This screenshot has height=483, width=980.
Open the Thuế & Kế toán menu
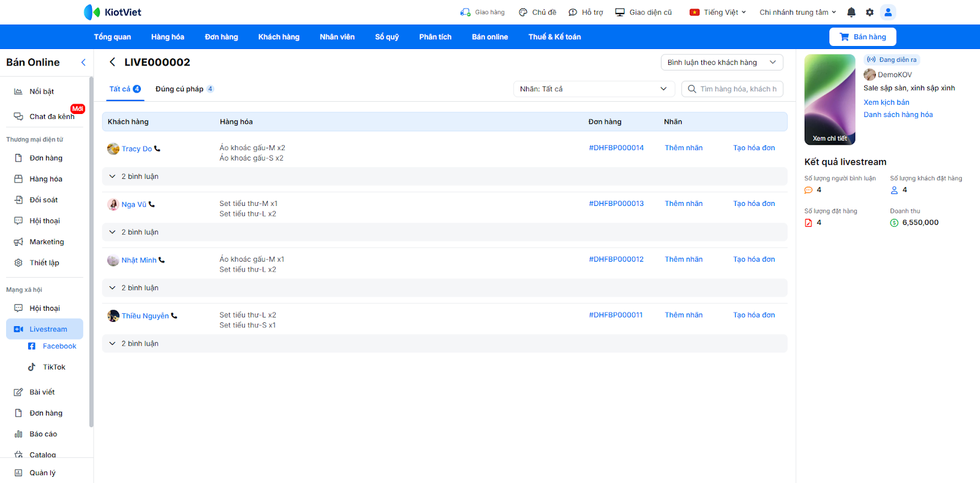(x=555, y=37)
